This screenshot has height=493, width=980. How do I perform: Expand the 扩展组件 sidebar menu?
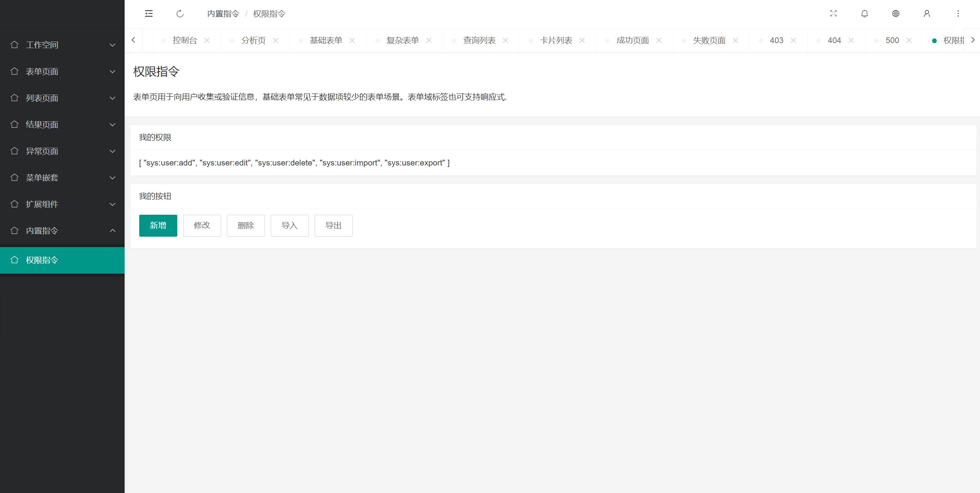pyautogui.click(x=62, y=204)
